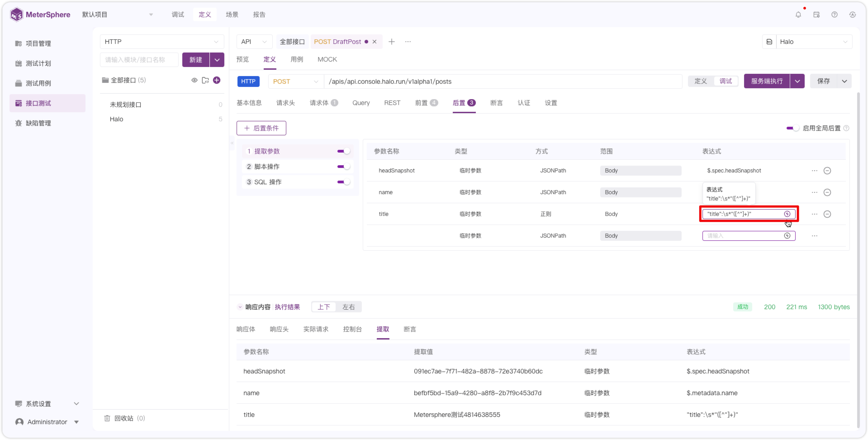Open the Halo environment dropdown
868x440 pixels.
814,42
